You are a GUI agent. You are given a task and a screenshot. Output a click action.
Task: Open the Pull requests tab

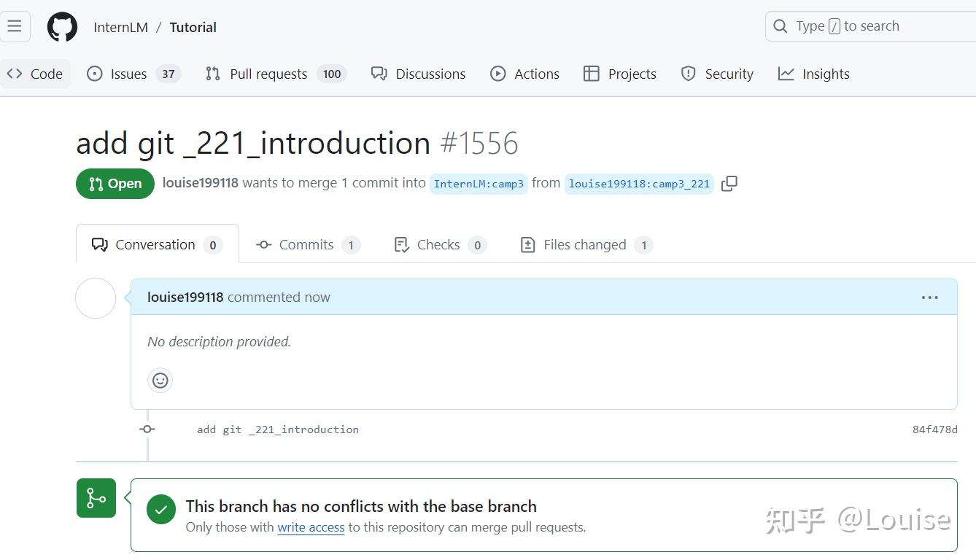[x=268, y=74]
